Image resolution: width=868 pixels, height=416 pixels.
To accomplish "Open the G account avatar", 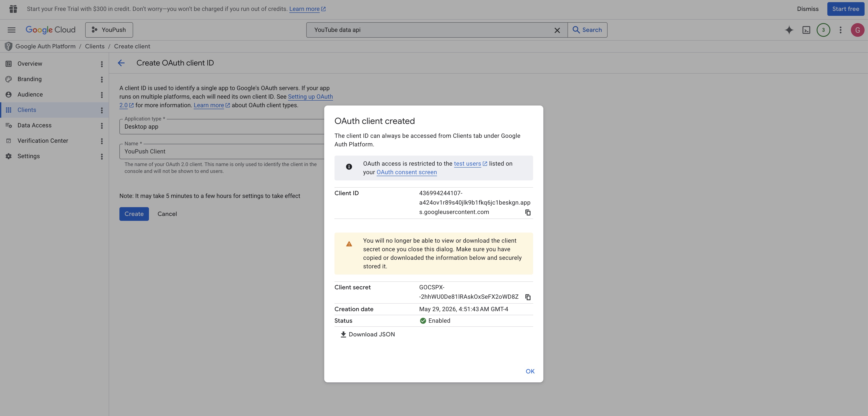I will 857,30.
